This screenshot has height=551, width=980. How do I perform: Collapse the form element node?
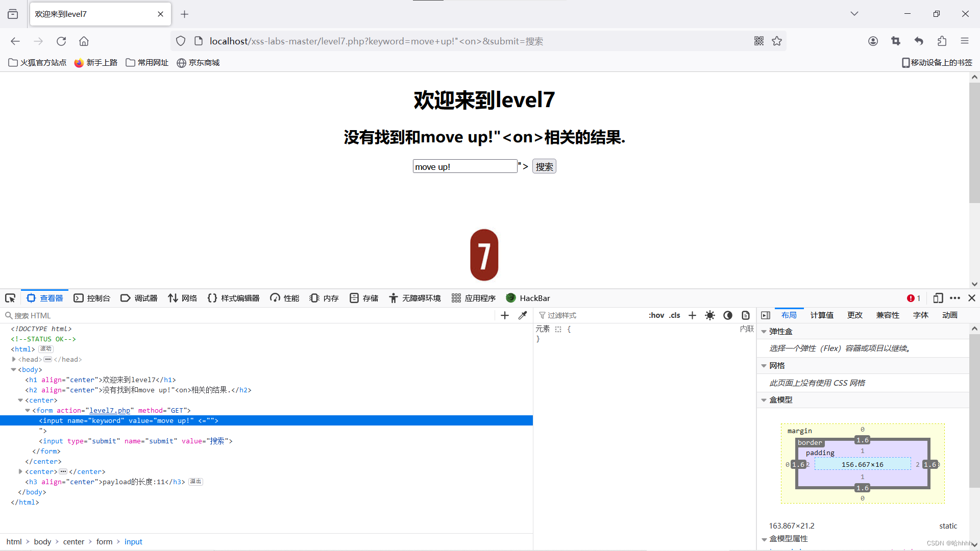pyautogui.click(x=28, y=410)
